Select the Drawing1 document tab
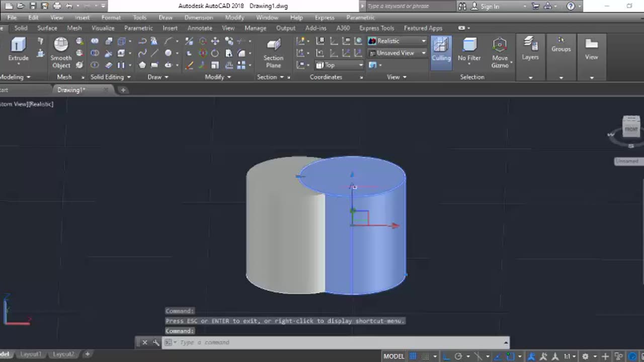 click(x=71, y=90)
